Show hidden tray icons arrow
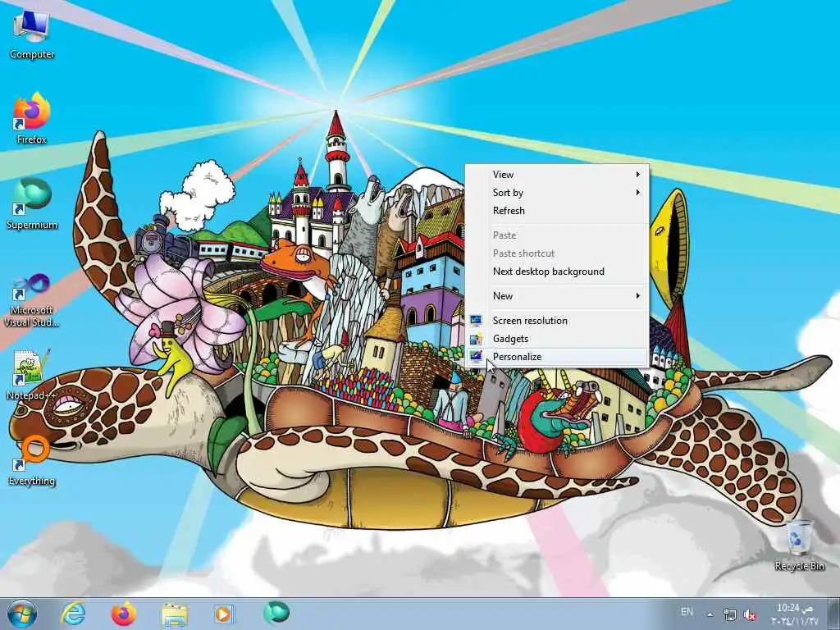This screenshot has width=840, height=630. point(710,614)
